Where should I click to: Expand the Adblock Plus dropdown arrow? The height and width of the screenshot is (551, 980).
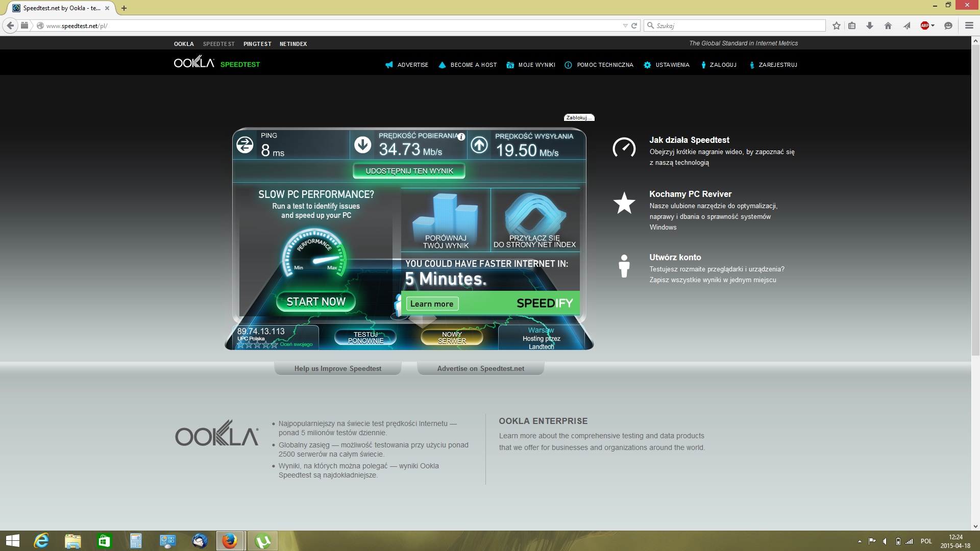click(933, 26)
